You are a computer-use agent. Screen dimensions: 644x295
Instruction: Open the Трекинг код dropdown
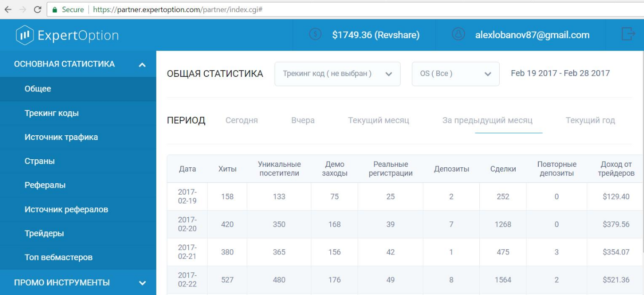coord(337,74)
